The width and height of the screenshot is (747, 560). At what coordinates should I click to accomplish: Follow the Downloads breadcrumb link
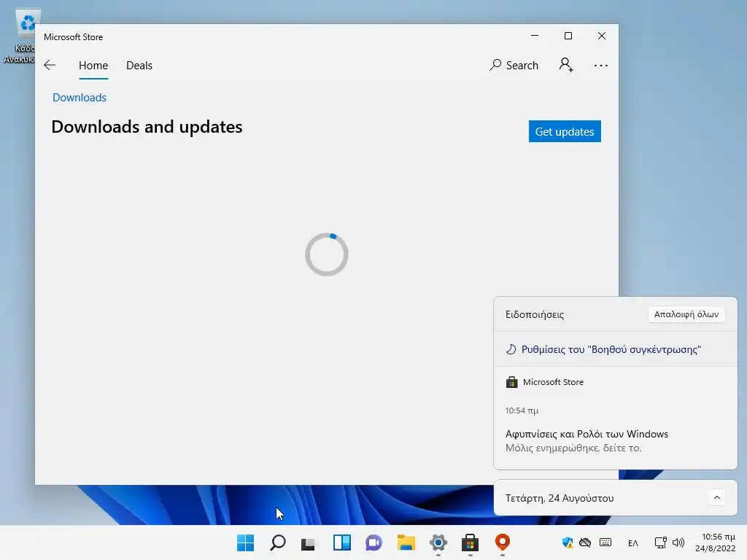pyautogui.click(x=80, y=98)
